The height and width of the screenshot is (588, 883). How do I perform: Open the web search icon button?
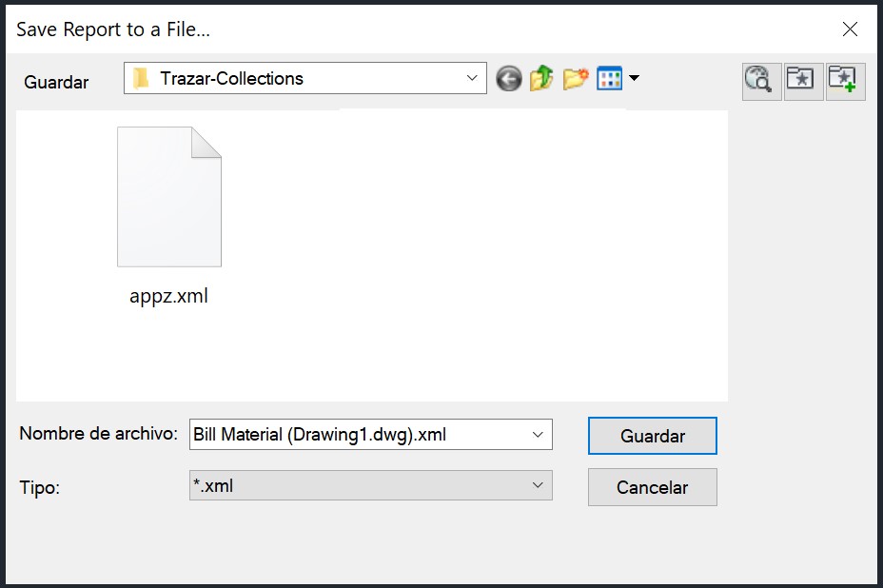pyautogui.click(x=761, y=82)
